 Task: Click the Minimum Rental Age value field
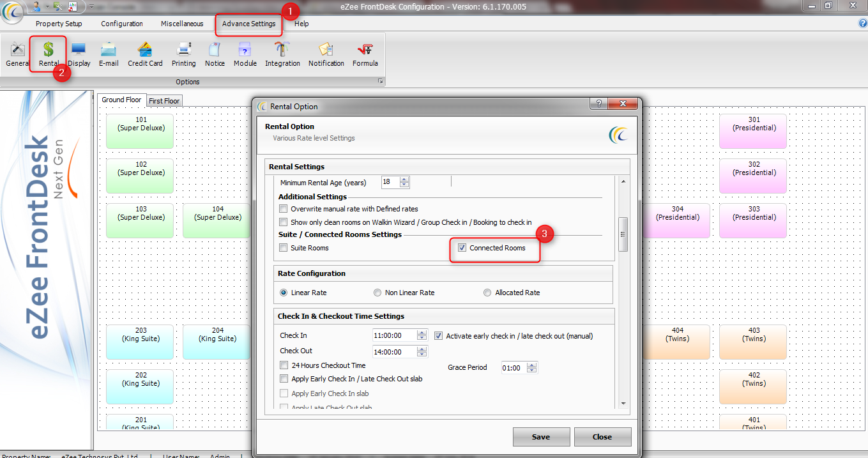(390, 182)
